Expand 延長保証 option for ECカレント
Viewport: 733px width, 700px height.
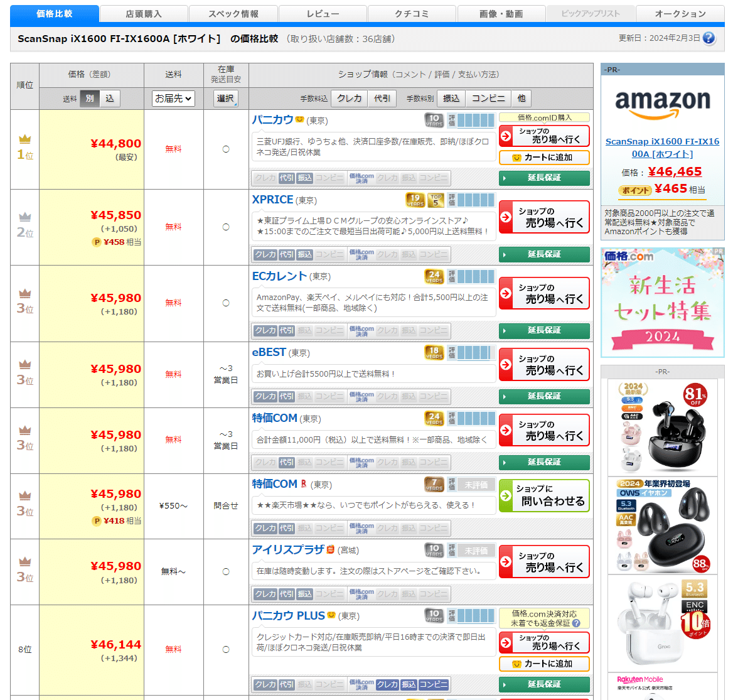click(x=544, y=330)
